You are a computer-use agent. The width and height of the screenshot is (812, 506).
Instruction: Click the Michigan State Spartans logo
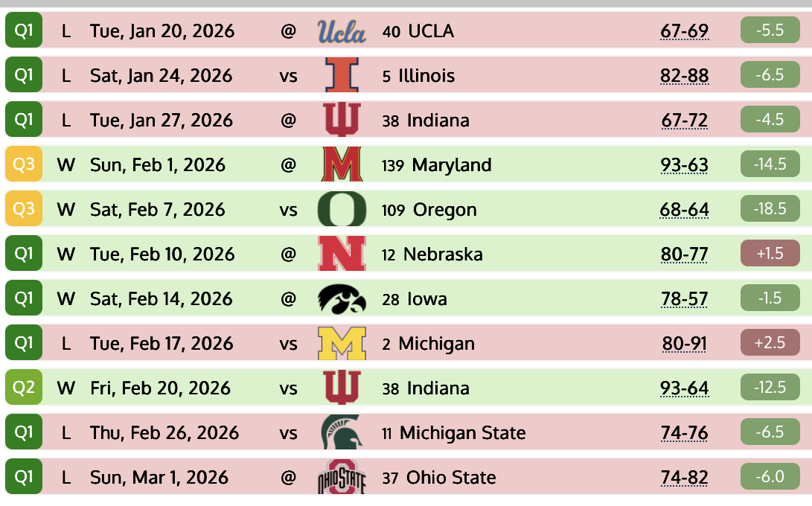[x=342, y=433]
